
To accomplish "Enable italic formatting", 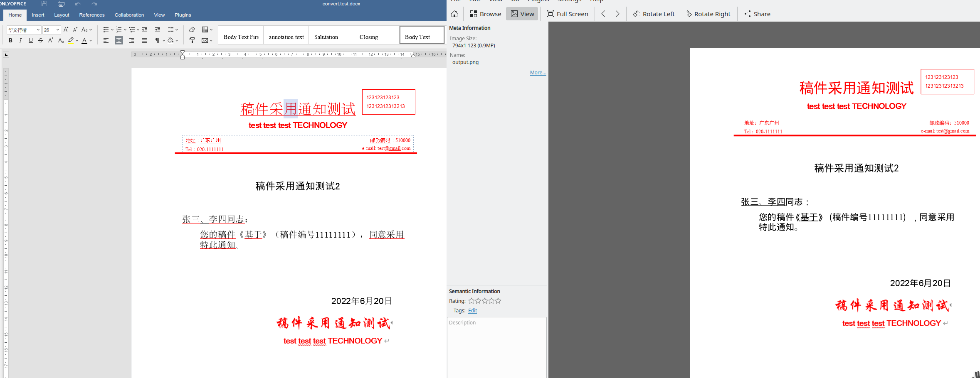I will (20, 40).
